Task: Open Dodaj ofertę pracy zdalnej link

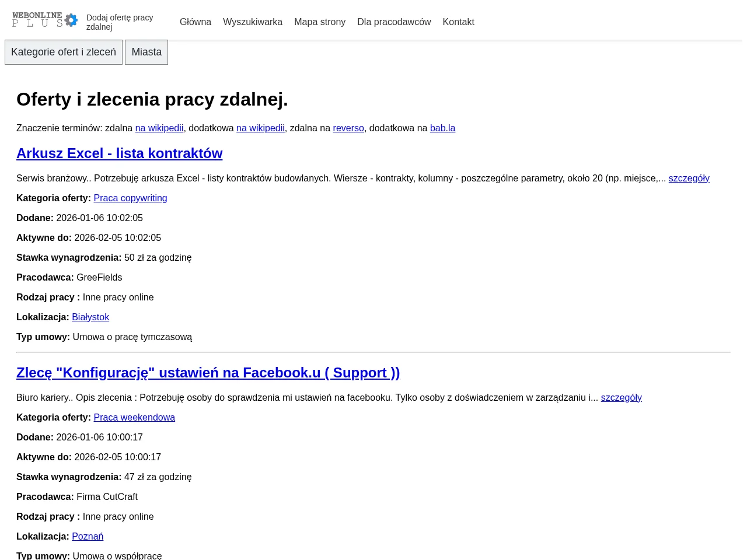Action: (120, 22)
